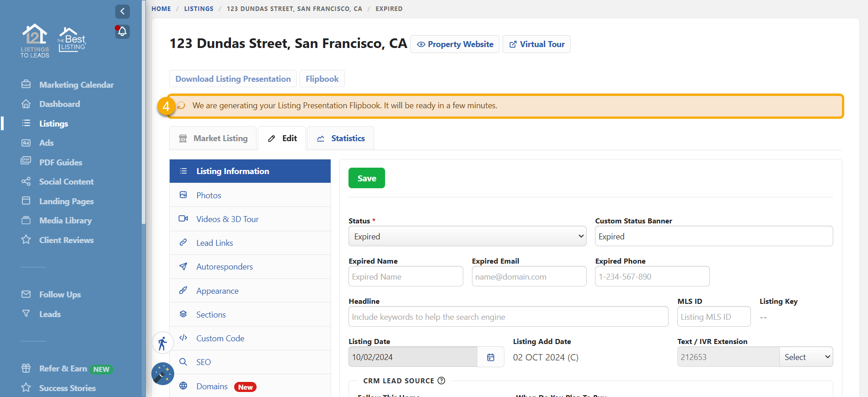This screenshot has height=397, width=868.
Task: Open the Property Website link
Action: (x=455, y=44)
